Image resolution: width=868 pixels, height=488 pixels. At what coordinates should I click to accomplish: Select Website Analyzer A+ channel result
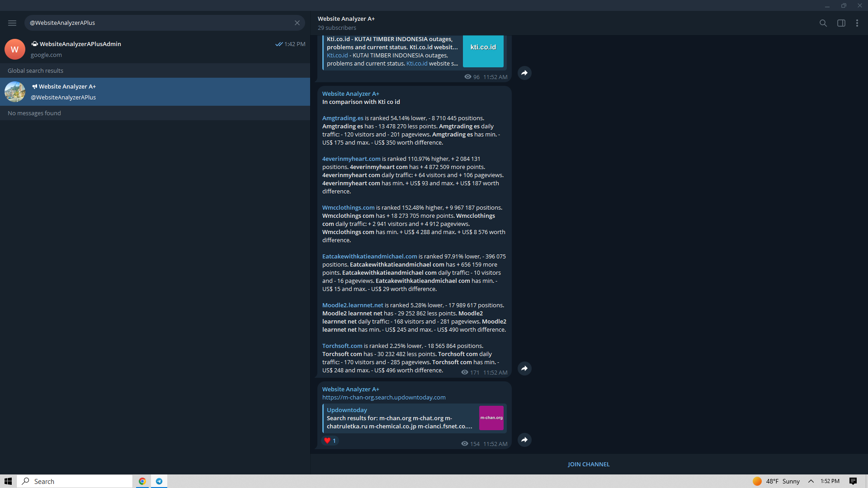(x=155, y=92)
